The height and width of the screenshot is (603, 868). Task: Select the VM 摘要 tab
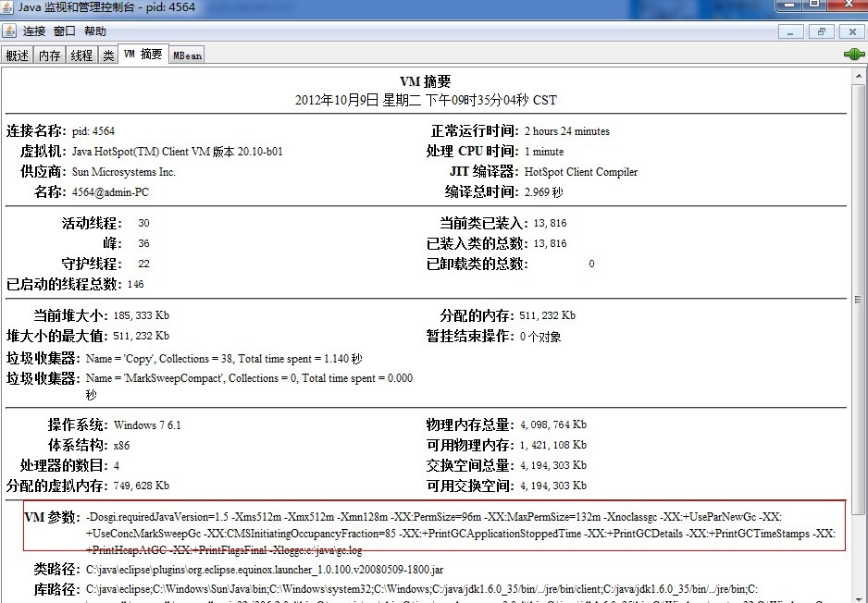click(143, 54)
